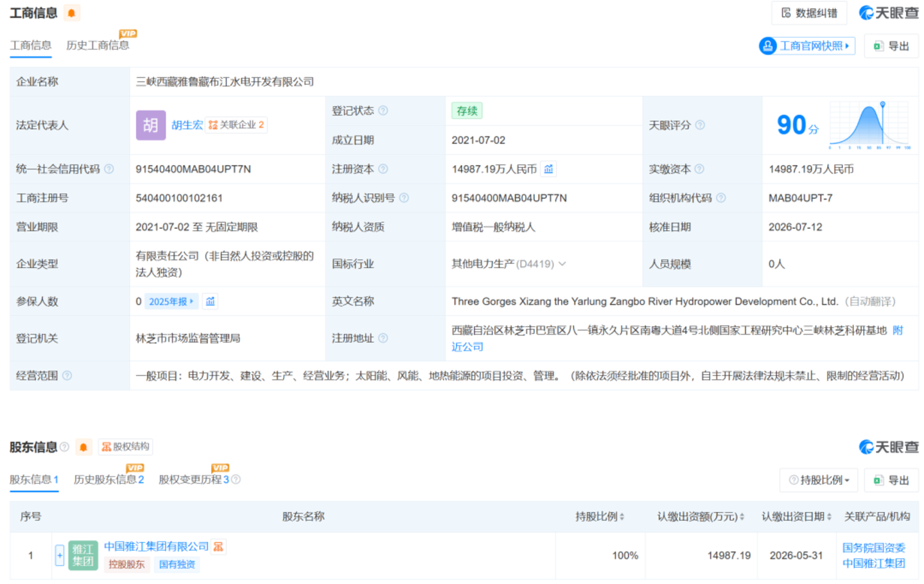This screenshot has width=924, height=584.
Task: Click help icon next to 经营范围
Action: tap(67, 375)
